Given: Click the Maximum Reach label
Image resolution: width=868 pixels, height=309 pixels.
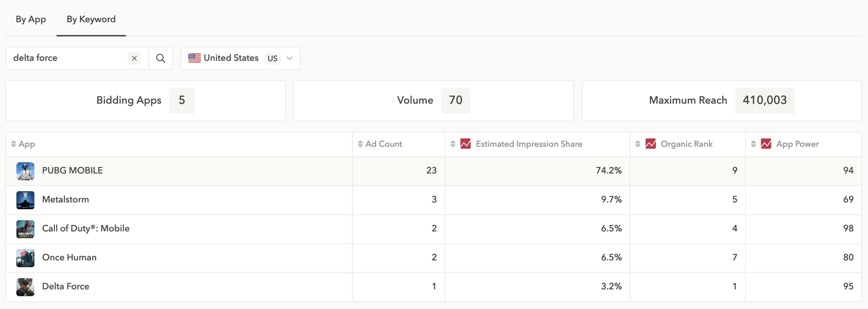Looking at the screenshot, I should click(x=688, y=100).
